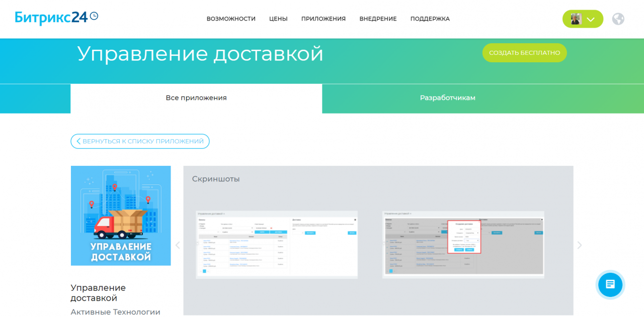Show the previous screenshot using the left arrow
The width and height of the screenshot is (644, 317).
(177, 245)
